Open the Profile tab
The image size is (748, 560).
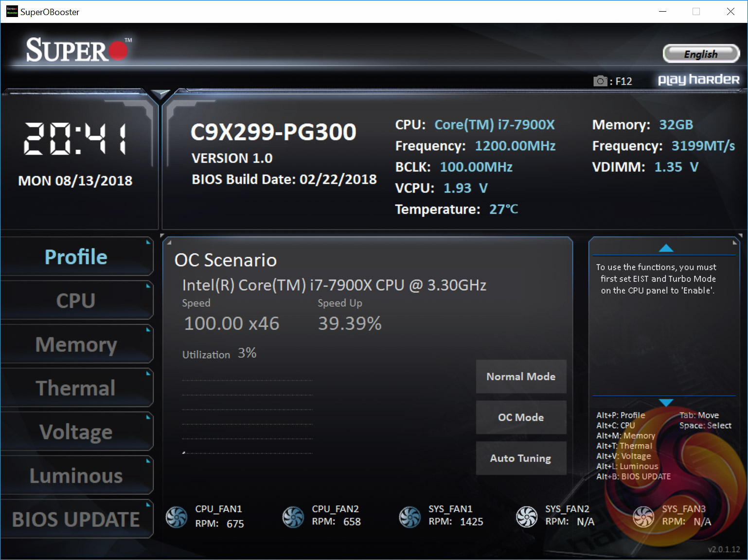76,257
